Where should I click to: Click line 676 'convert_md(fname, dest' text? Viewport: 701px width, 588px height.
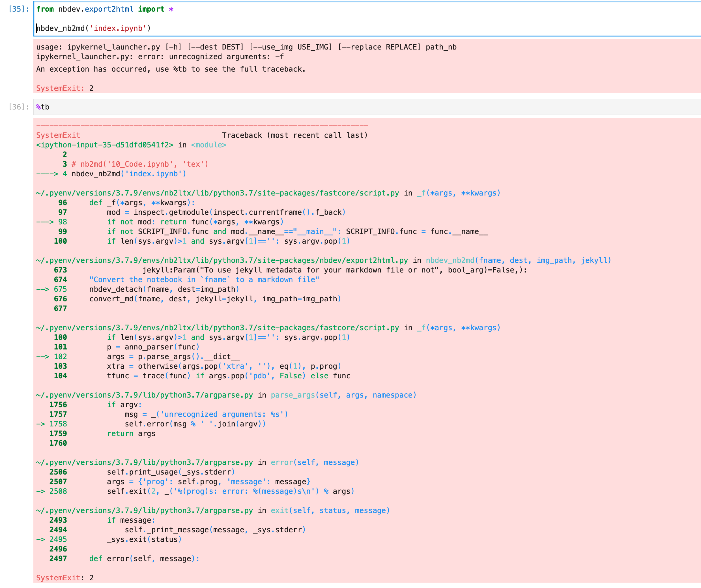pos(215,299)
